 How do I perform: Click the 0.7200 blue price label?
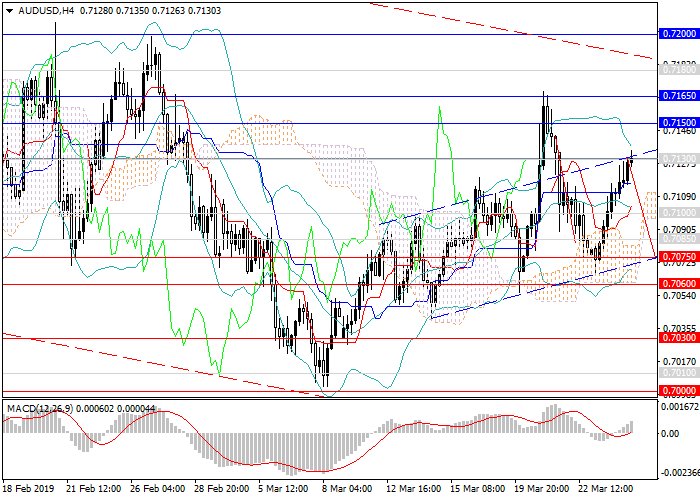pyautogui.click(x=678, y=33)
